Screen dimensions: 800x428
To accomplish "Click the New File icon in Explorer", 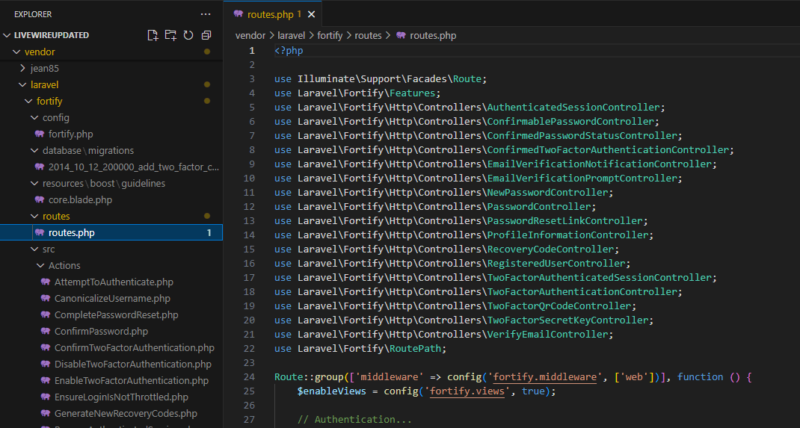I will 153,35.
